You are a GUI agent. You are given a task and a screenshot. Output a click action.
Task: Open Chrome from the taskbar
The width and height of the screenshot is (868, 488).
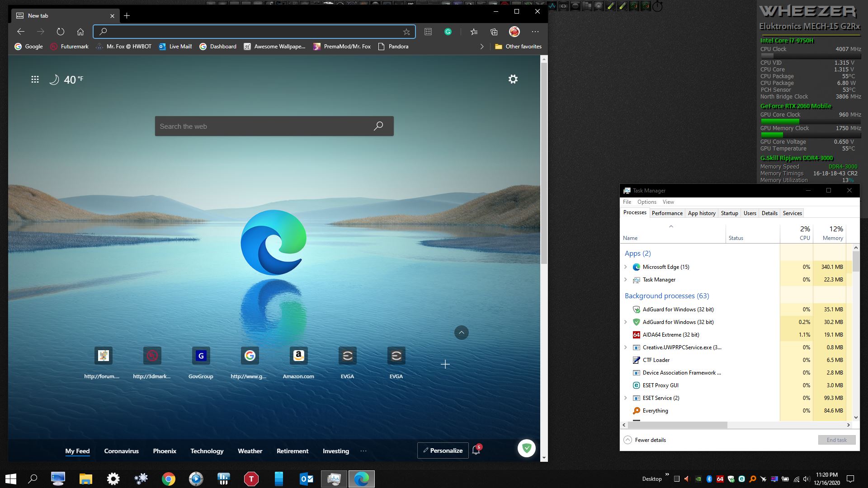pyautogui.click(x=169, y=479)
